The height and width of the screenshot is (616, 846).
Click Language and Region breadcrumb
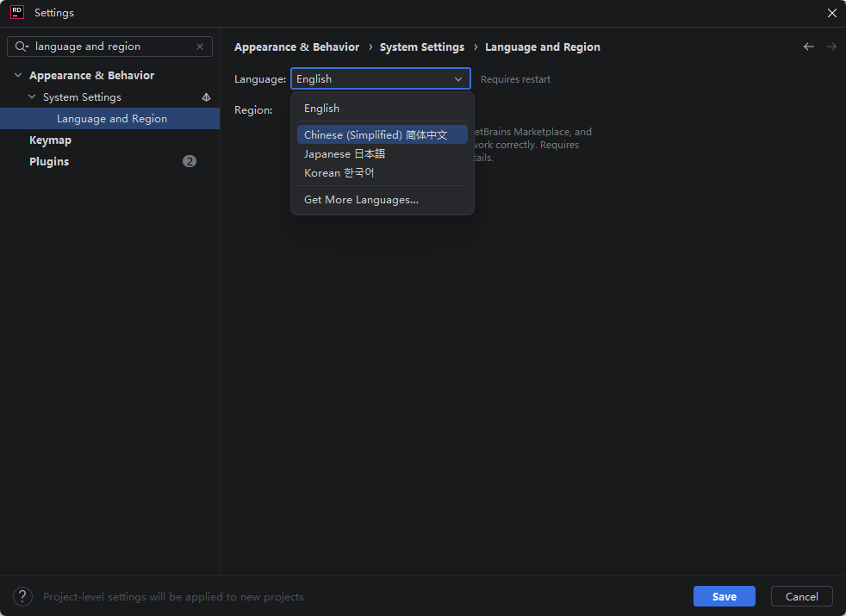[542, 47]
